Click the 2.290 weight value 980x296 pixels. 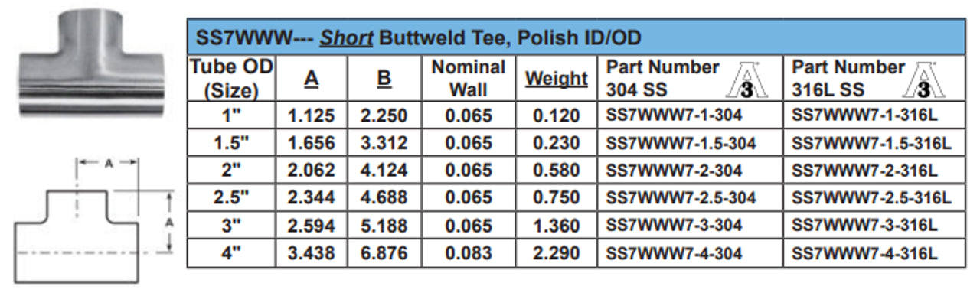(x=556, y=252)
